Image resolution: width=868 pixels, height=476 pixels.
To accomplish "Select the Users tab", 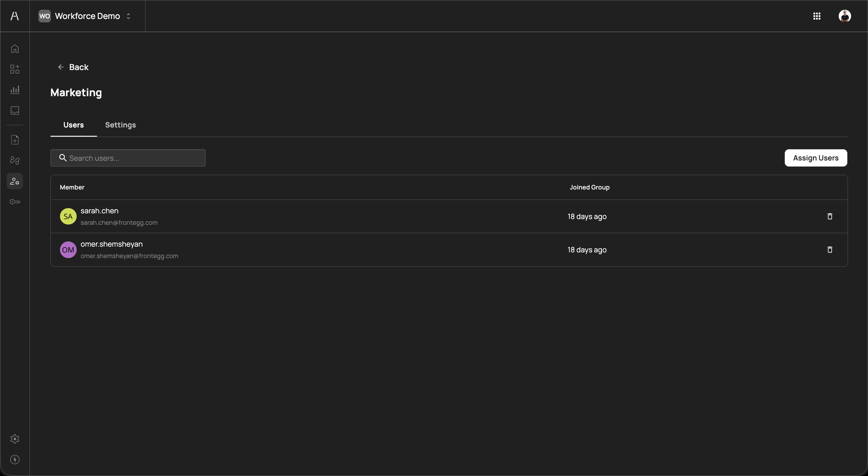I will point(73,125).
